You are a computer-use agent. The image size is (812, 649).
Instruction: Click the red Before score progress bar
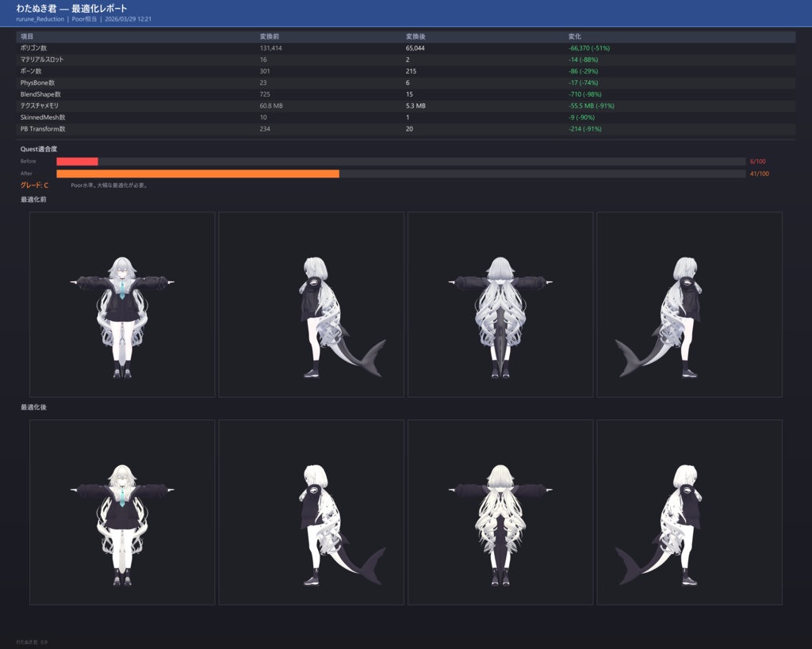click(x=77, y=162)
